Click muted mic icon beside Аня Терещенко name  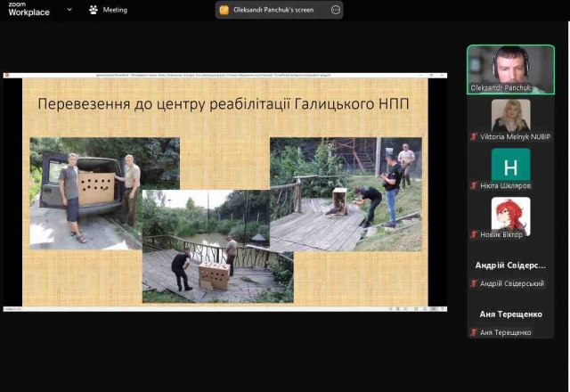tap(473, 332)
